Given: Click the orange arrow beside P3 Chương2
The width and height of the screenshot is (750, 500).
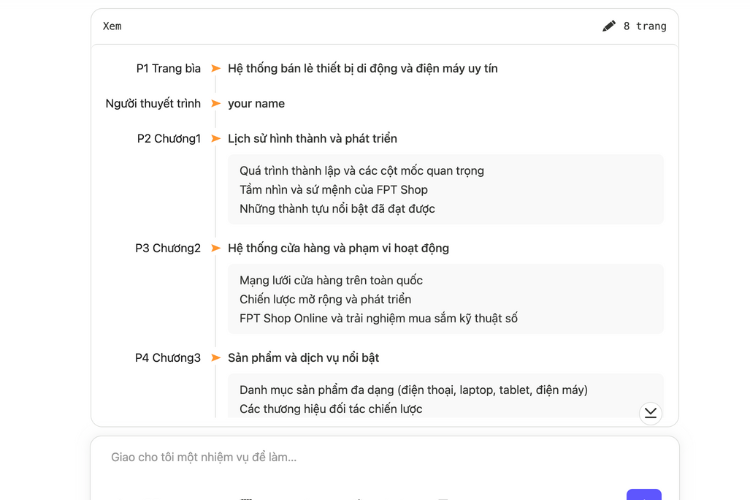Looking at the screenshot, I should click(215, 248).
